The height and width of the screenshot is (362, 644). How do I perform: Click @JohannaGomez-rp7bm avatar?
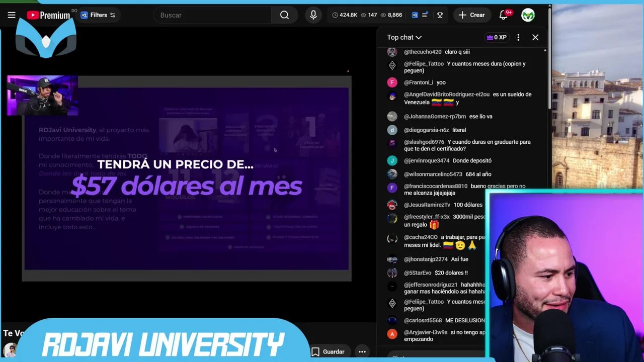click(x=392, y=116)
